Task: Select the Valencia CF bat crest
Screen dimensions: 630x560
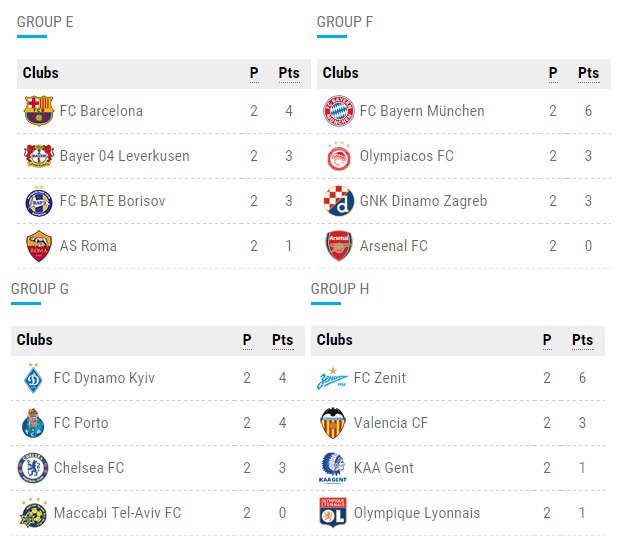Action: 333,423
